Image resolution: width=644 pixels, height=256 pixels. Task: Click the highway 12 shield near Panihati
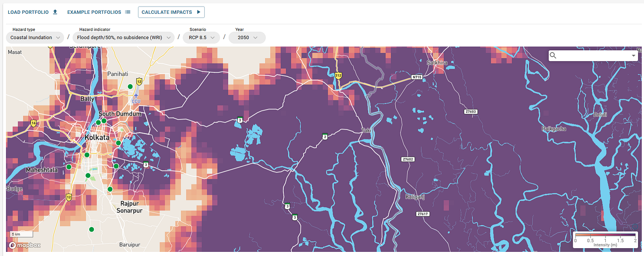[x=139, y=81]
